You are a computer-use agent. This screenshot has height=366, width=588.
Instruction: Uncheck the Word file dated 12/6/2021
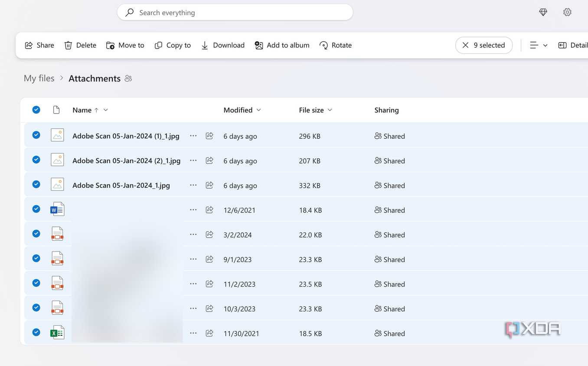36,209
